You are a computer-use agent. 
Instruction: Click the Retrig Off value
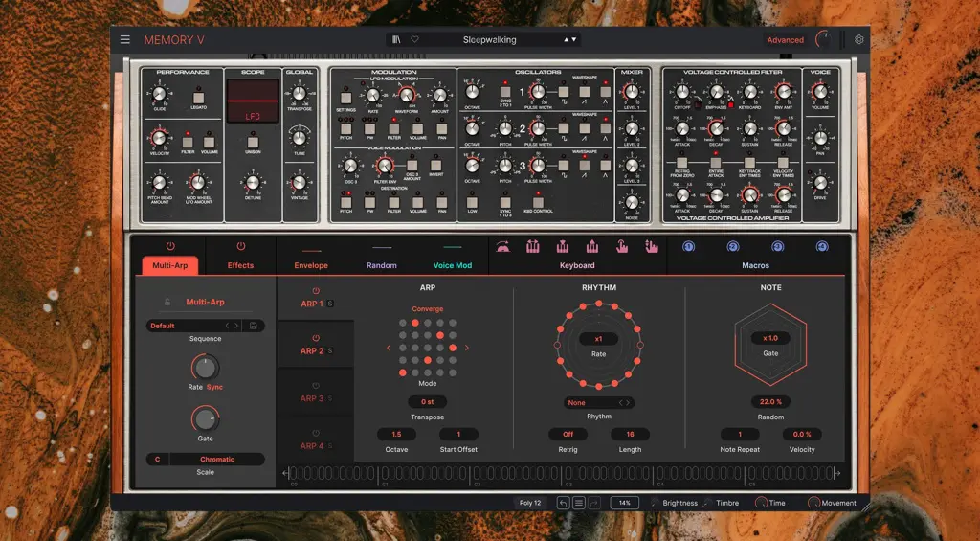568,434
